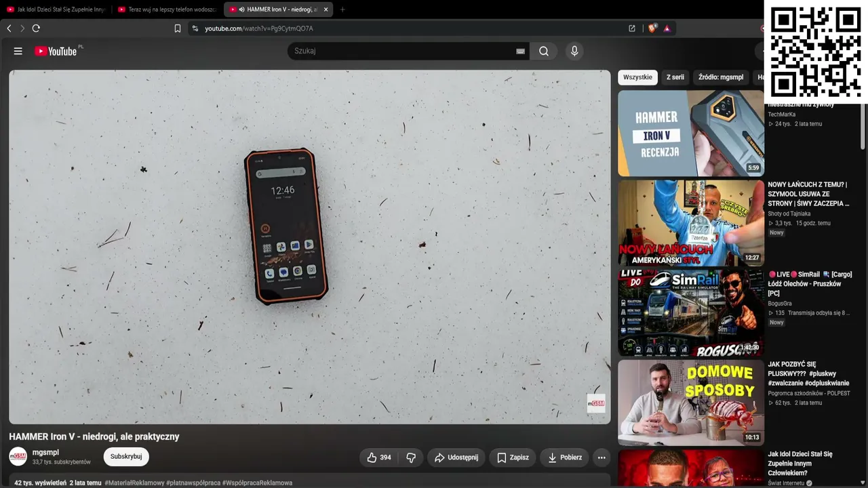
Task: Download video with 'Pobierz' button
Action: tap(565, 457)
